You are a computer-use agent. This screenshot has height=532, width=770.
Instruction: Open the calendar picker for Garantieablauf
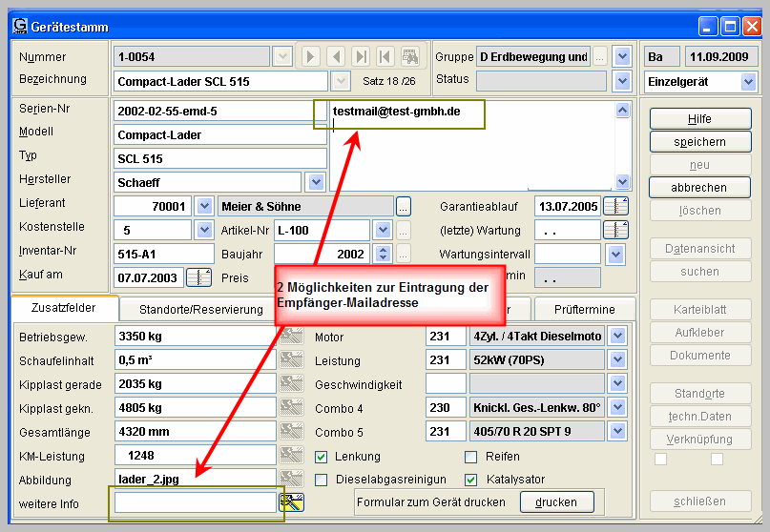[x=615, y=206]
